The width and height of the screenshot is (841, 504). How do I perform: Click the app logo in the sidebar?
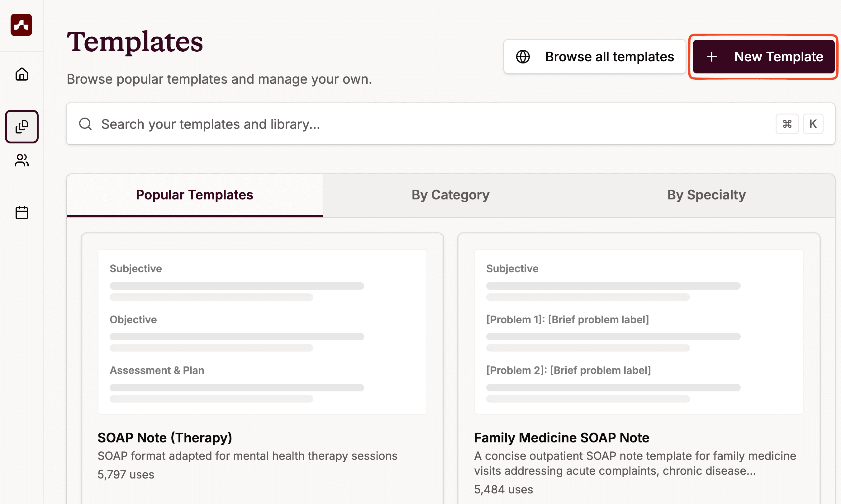21,25
